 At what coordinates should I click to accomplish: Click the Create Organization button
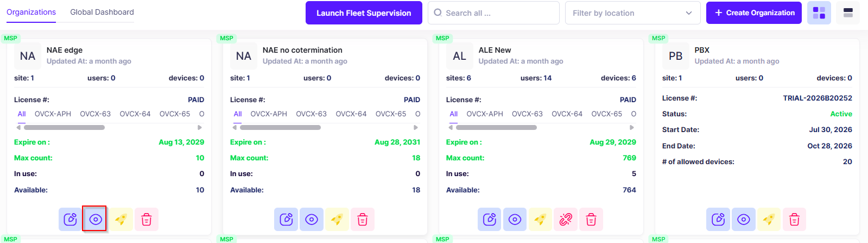(x=755, y=13)
